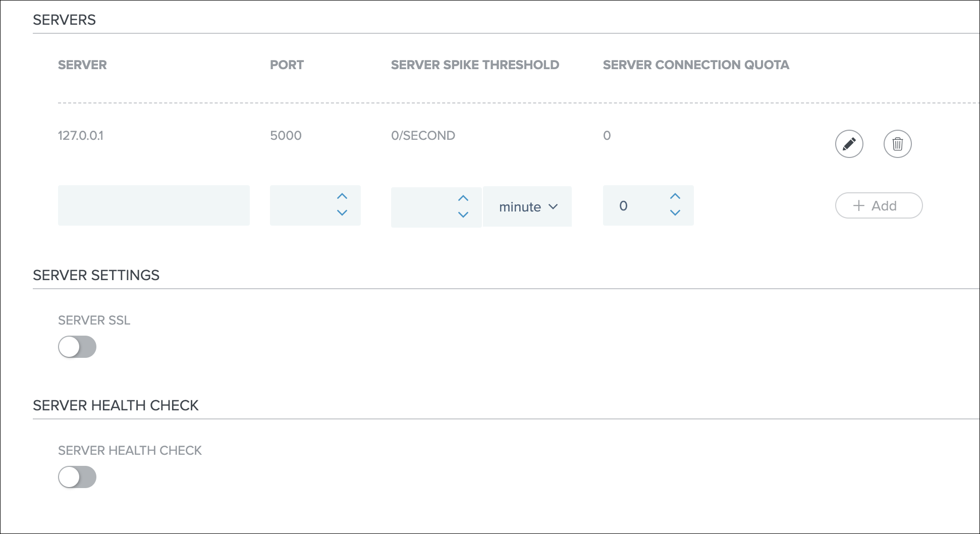This screenshot has width=980, height=534.
Task: Click the Server Spike Threshold column header
Action: [475, 65]
